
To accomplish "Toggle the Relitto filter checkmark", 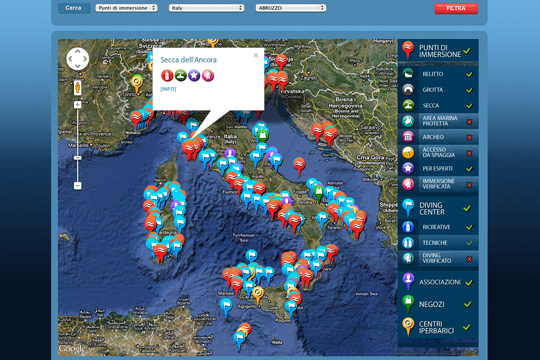I will (469, 74).
